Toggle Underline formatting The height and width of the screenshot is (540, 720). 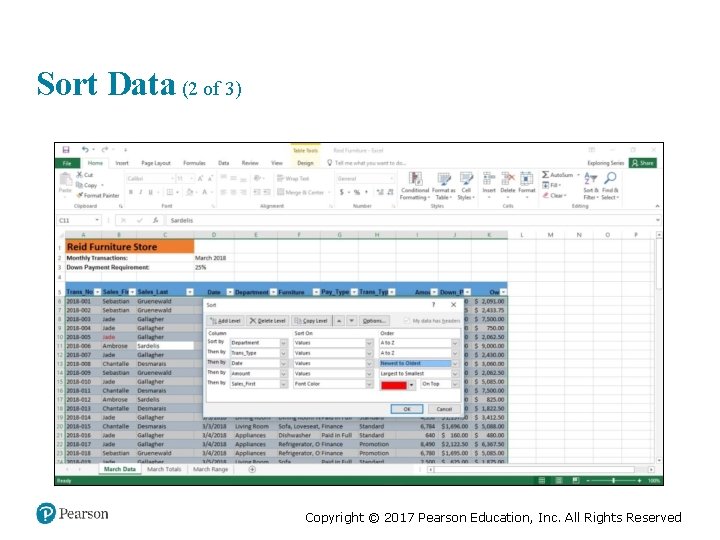click(x=150, y=192)
